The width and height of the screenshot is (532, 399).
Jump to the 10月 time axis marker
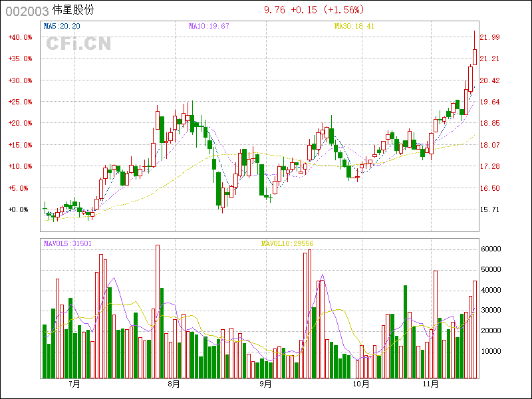click(360, 384)
